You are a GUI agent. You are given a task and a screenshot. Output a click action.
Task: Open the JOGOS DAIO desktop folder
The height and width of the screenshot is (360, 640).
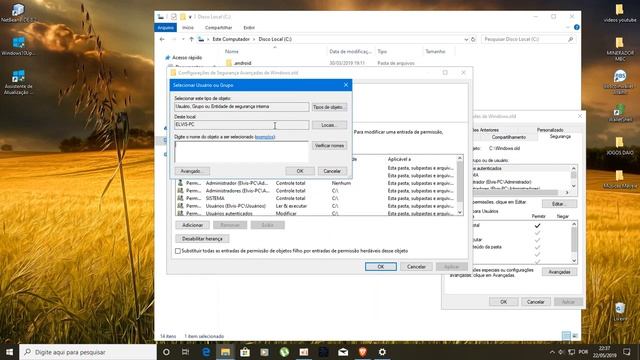tap(620, 146)
